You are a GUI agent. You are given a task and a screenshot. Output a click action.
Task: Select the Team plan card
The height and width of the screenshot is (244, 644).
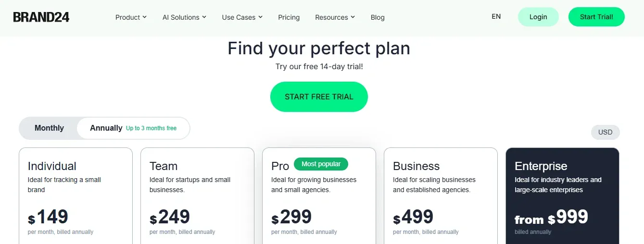[x=197, y=197]
